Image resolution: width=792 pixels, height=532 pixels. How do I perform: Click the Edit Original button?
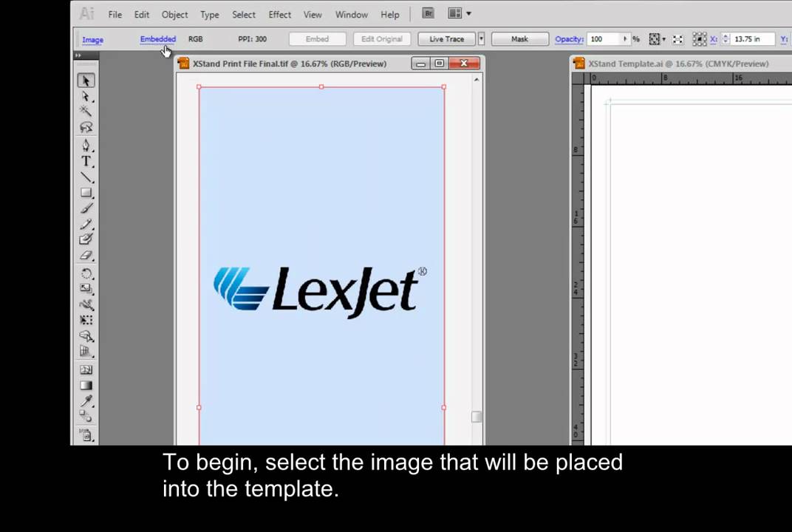click(x=382, y=39)
